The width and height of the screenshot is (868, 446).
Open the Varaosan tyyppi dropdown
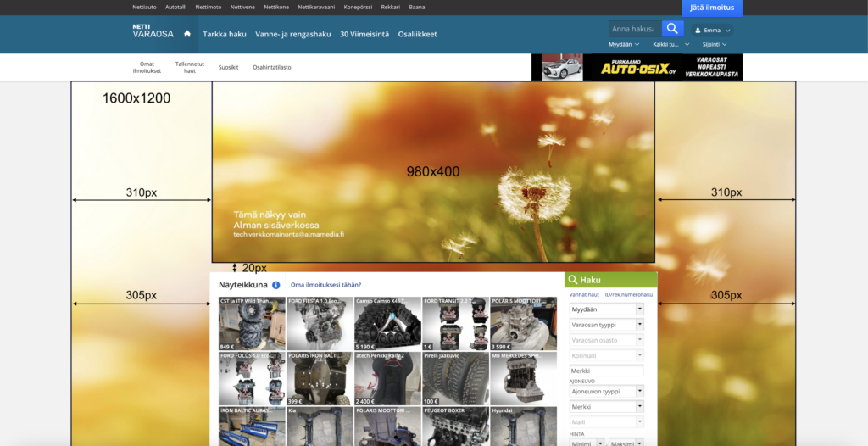pyautogui.click(x=606, y=325)
